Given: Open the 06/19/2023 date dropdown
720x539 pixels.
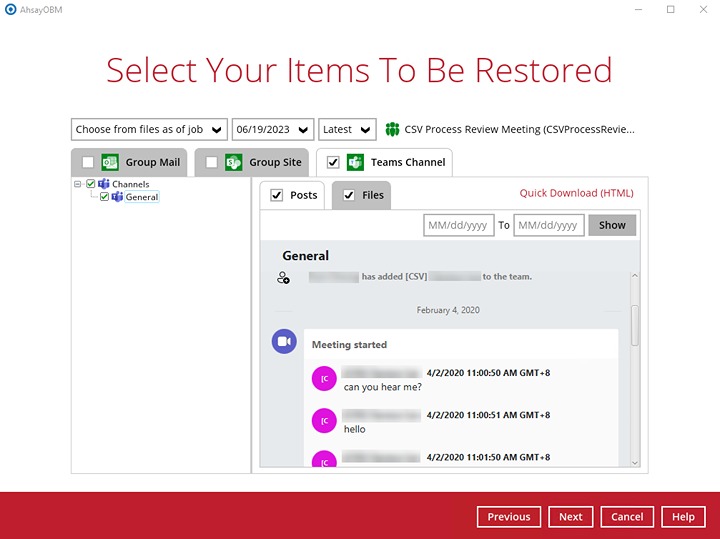Looking at the screenshot, I should click(272, 129).
